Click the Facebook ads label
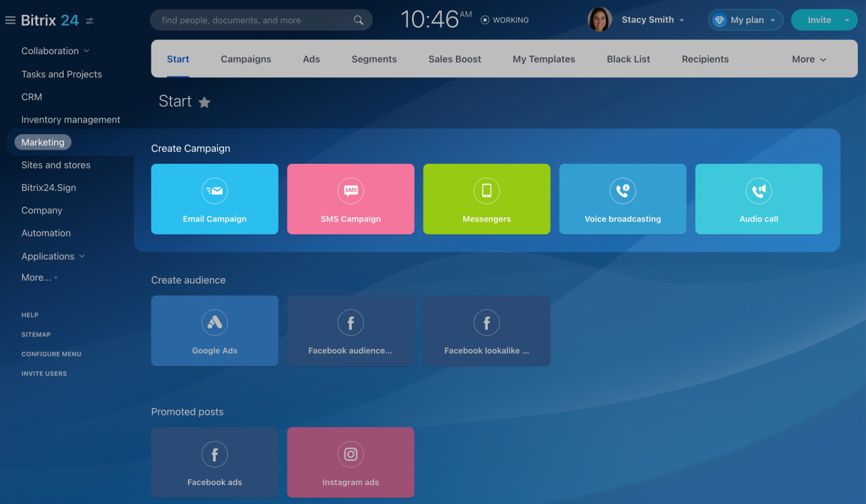 pyautogui.click(x=214, y=482)
